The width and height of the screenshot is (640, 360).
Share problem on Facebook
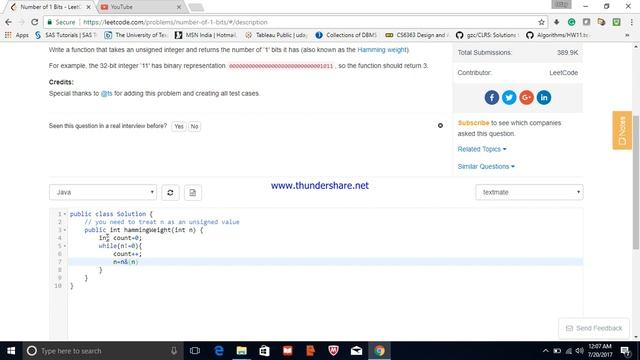491,98
